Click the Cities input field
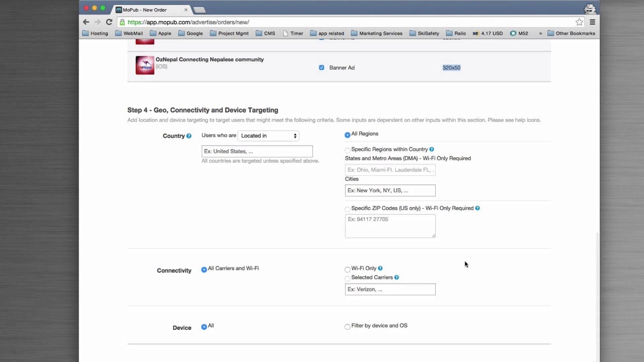This screenshot has width=644, height=362. [x=390, y=190]
